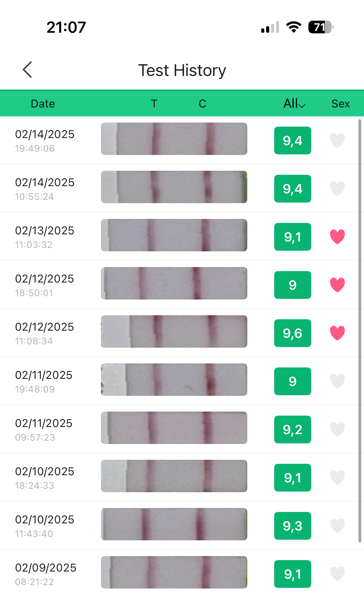Image resolution: width=364 pixels, height=595 pixels.
Task: Unmark the pink heart for 02/12/2025 11:08:34
Action: 337,333
